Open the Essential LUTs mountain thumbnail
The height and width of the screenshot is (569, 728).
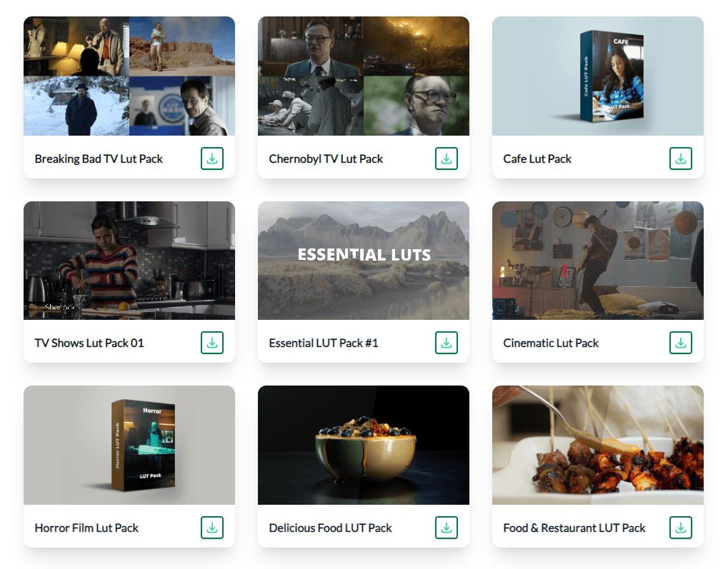tap(364, 261)
